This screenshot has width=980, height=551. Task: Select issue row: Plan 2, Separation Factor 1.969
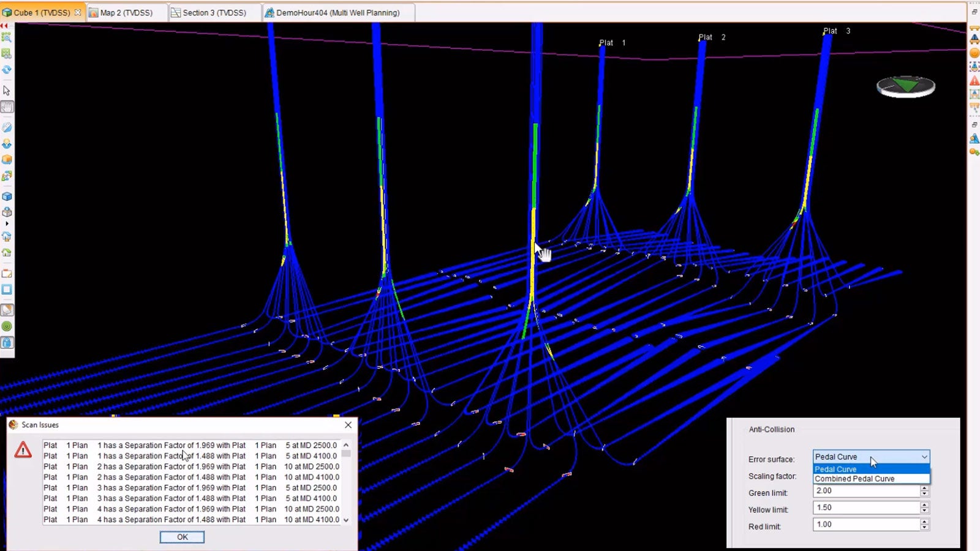pos(190,467)
